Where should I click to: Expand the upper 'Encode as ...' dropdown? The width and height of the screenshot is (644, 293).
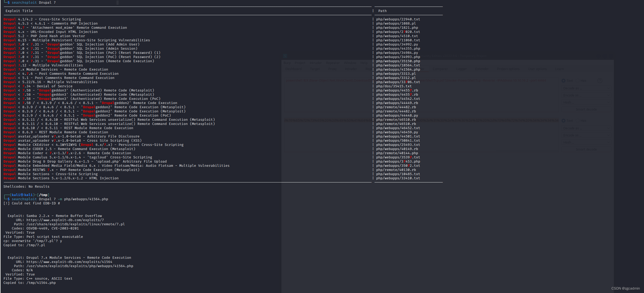point(586,95)
